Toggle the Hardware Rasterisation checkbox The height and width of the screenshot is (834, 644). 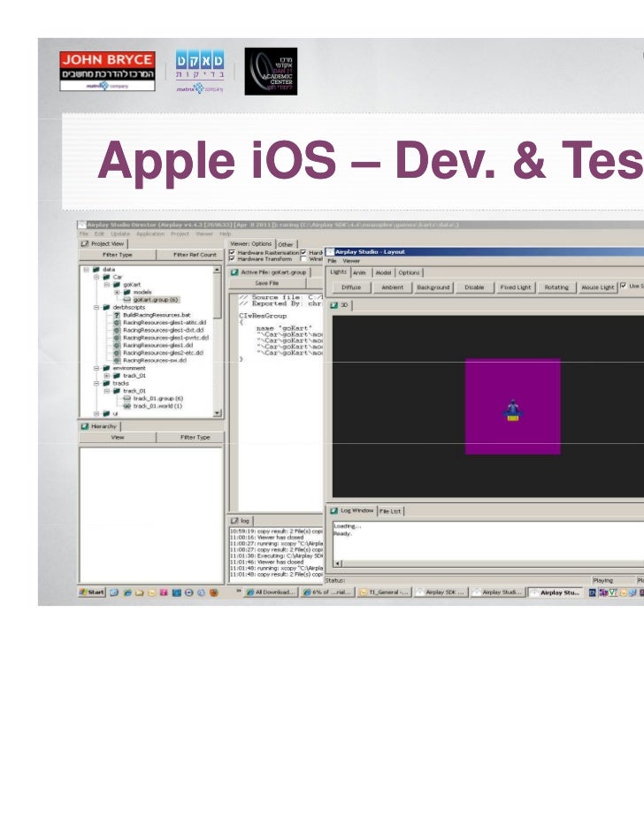tap(232, 252)
